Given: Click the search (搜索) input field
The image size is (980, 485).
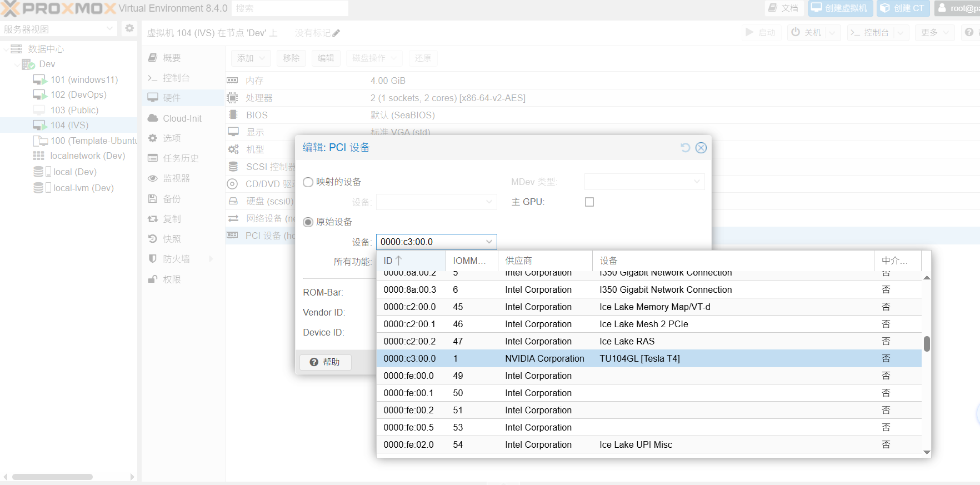Looking at the screenshot, I should [x=290, y=8].
